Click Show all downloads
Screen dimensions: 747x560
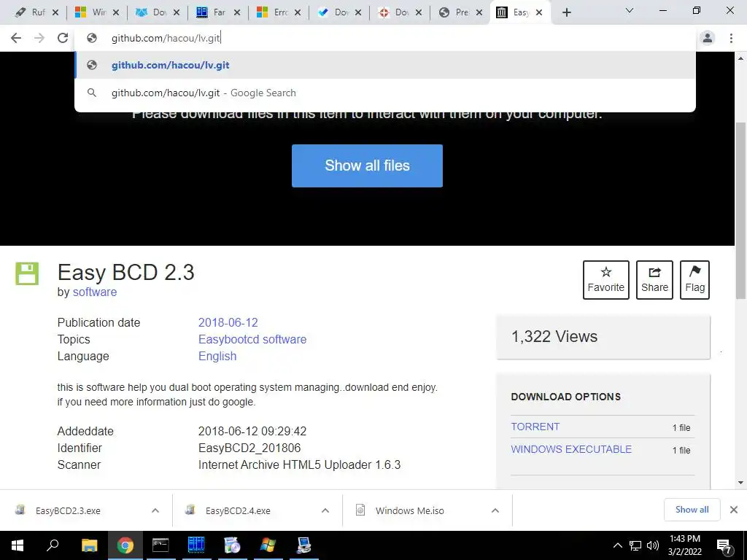point(692,510)
